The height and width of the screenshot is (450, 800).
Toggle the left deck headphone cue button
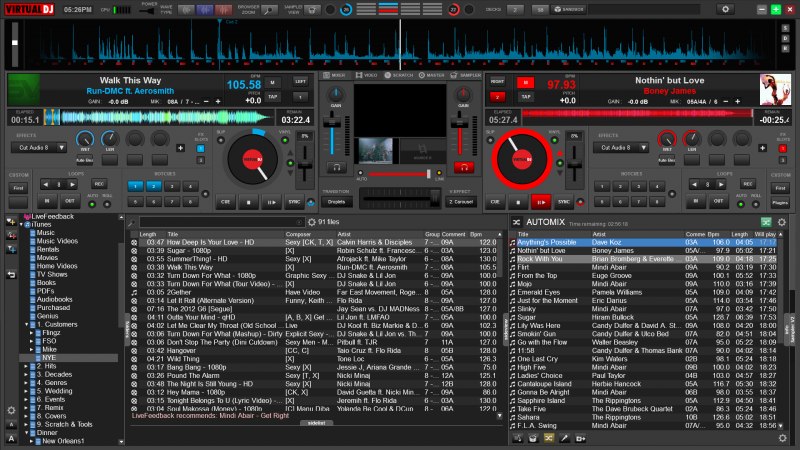tap(337, 167)
